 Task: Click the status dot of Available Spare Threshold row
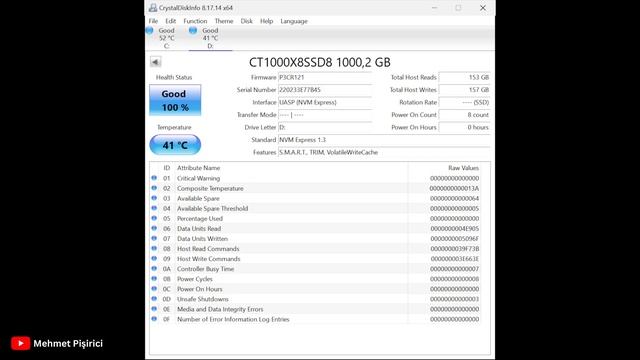(x=154, y=208)
